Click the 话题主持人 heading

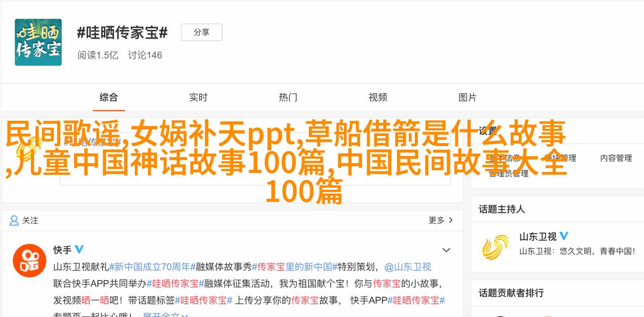[x=502, y=209]
